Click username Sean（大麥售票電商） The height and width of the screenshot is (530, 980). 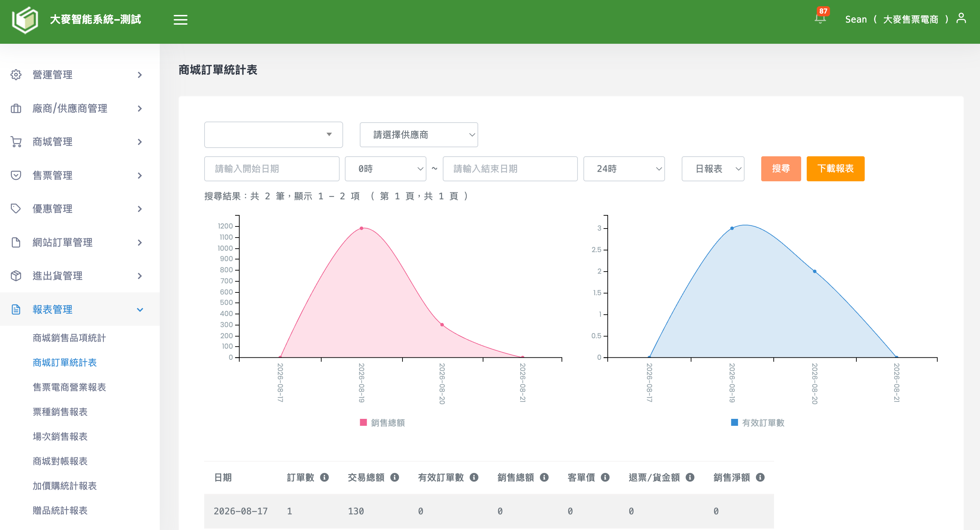click(897, 19)
